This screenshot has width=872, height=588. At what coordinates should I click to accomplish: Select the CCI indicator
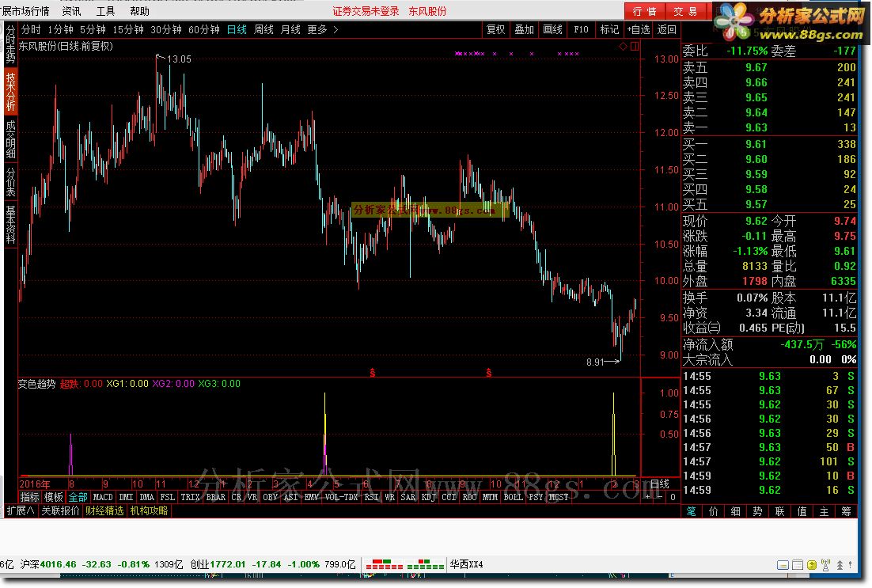[x=449, y=497]
